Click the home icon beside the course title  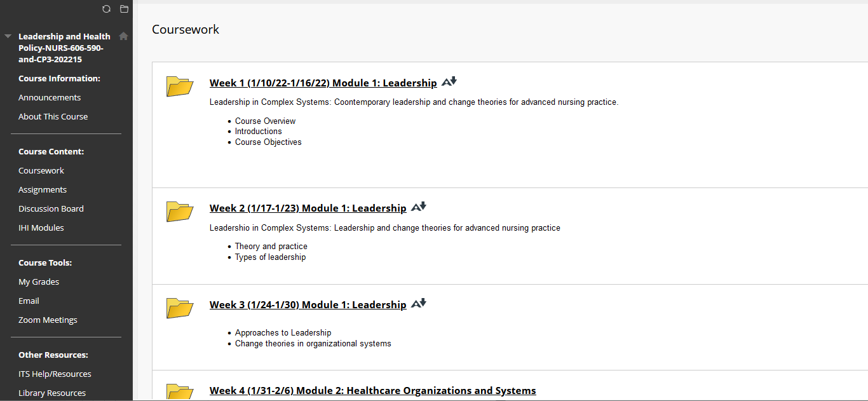(123, 36)
